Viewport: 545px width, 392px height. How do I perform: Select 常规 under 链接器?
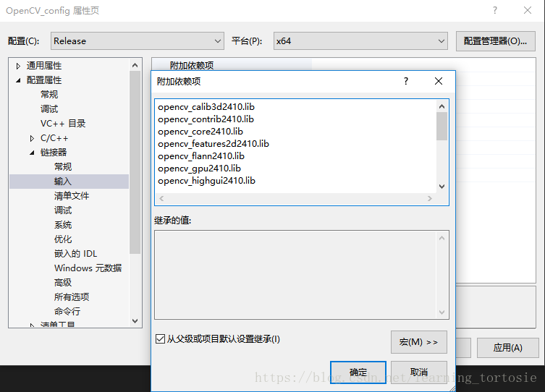(x=63, y=167)
